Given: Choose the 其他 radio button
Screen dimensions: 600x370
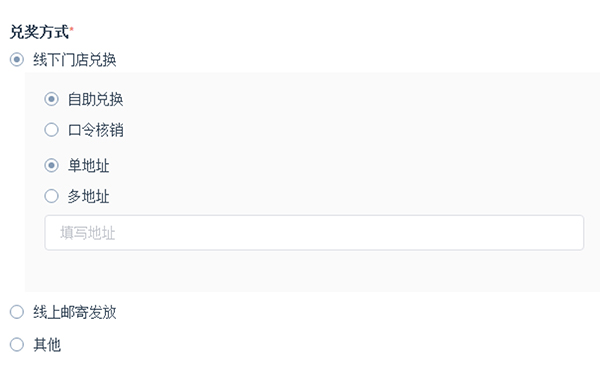Looking at the screenshot, I should (x=17, y=344).
